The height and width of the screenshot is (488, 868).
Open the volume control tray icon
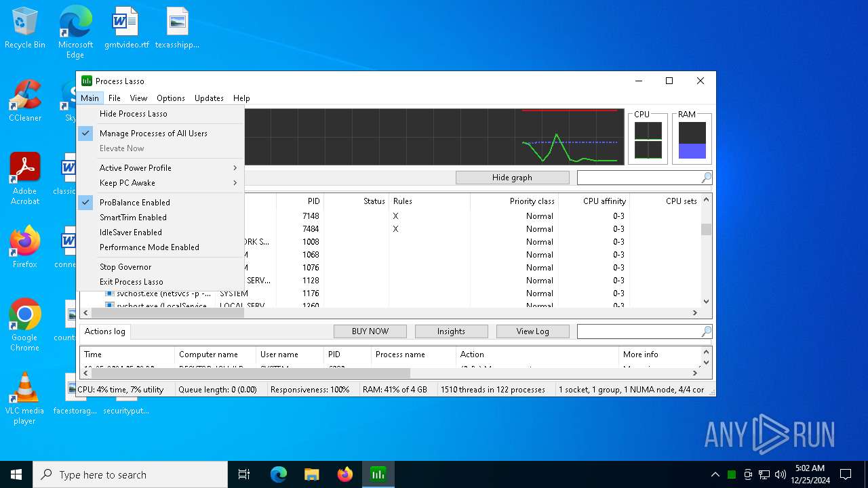coord(781,474)
